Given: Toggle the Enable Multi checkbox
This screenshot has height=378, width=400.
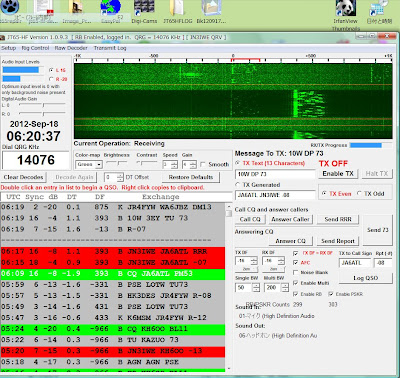Looking at the screenshot, I should pos(295,283).
